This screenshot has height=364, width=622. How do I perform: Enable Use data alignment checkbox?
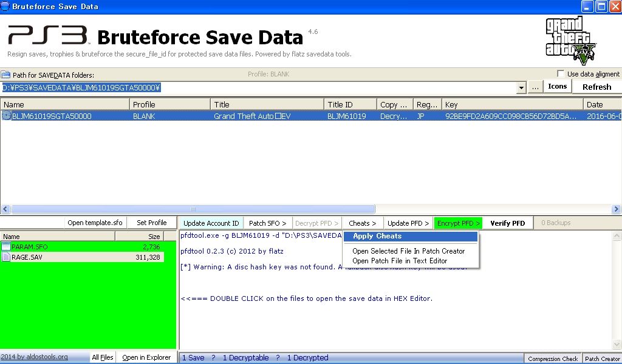tap(561, 73)
